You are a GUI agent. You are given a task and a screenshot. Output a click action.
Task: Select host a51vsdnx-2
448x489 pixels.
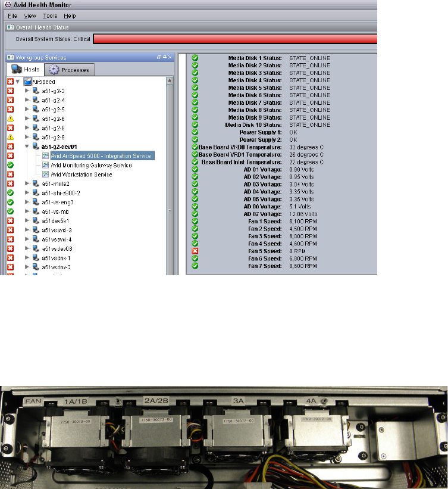point(56,267)
